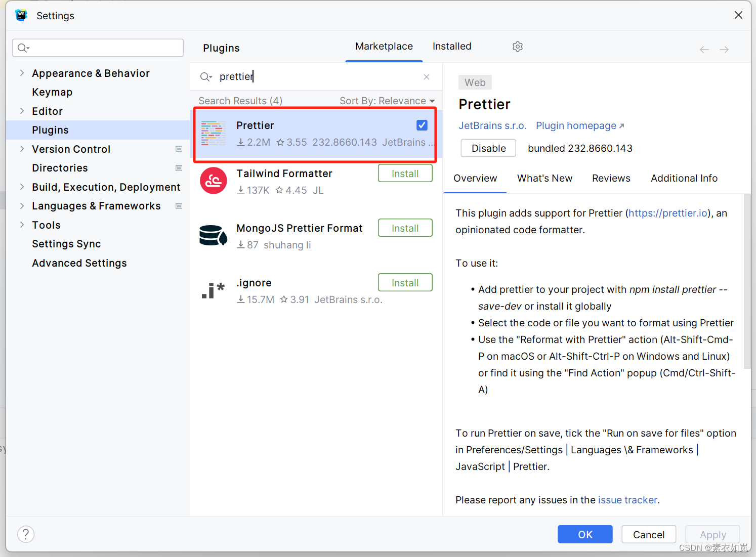Viewport: 756px width, 557px height.
Task: Open the plugins gear settings menu
Action: [517, 47]
